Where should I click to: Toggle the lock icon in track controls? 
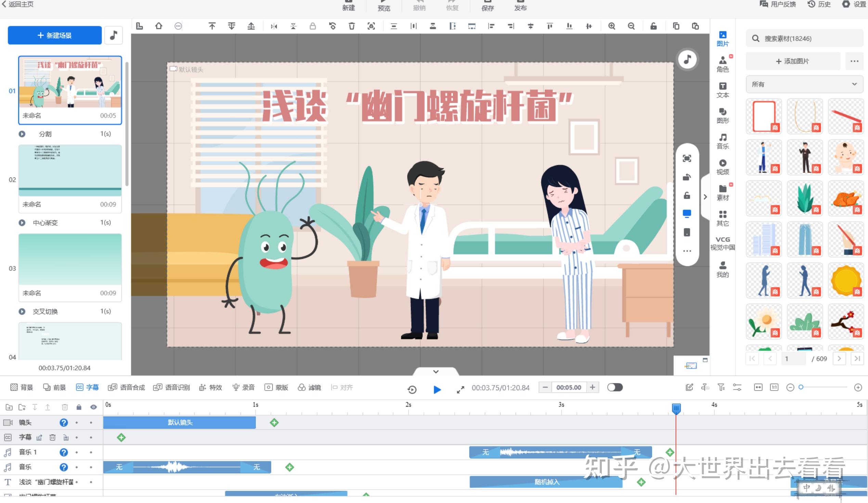click(79, 407)
